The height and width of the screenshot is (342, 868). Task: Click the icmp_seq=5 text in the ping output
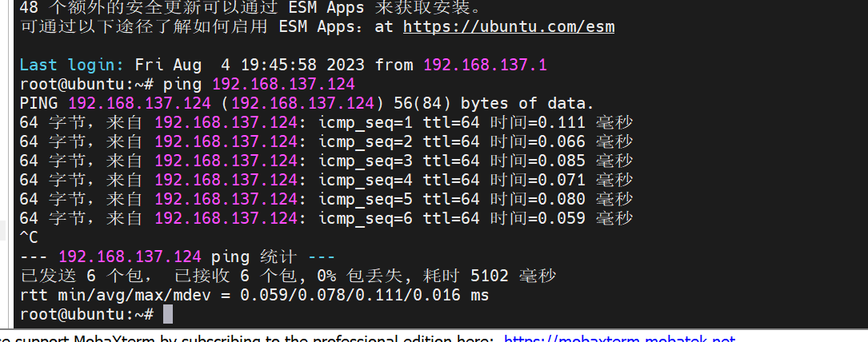(x=366, y=199)
